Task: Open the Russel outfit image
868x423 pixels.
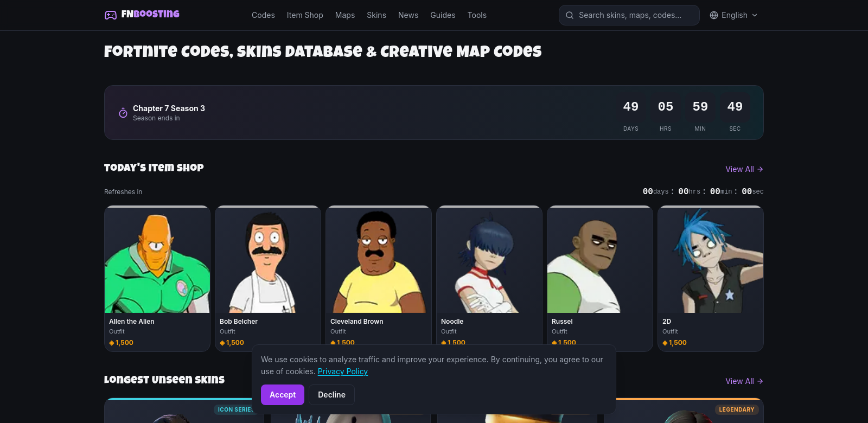Action: (600, 260)
